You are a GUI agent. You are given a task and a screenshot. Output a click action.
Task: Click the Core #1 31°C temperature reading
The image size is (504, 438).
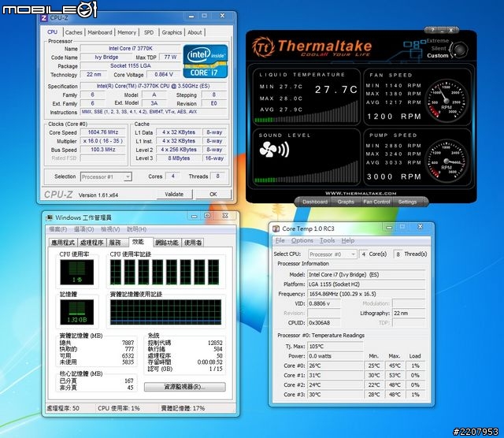335,376
